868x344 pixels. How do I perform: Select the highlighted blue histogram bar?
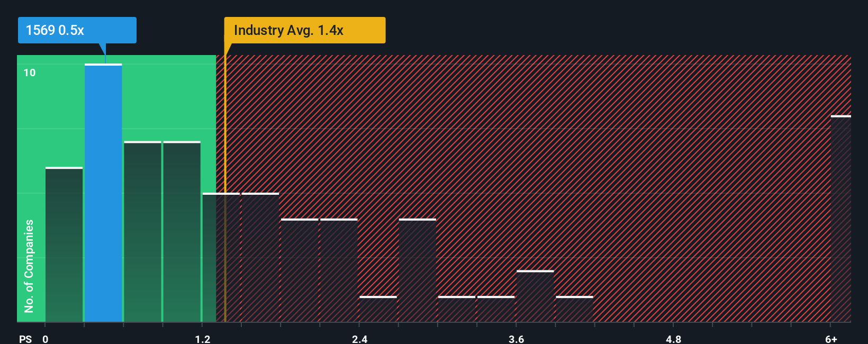(x=103, y=193)
